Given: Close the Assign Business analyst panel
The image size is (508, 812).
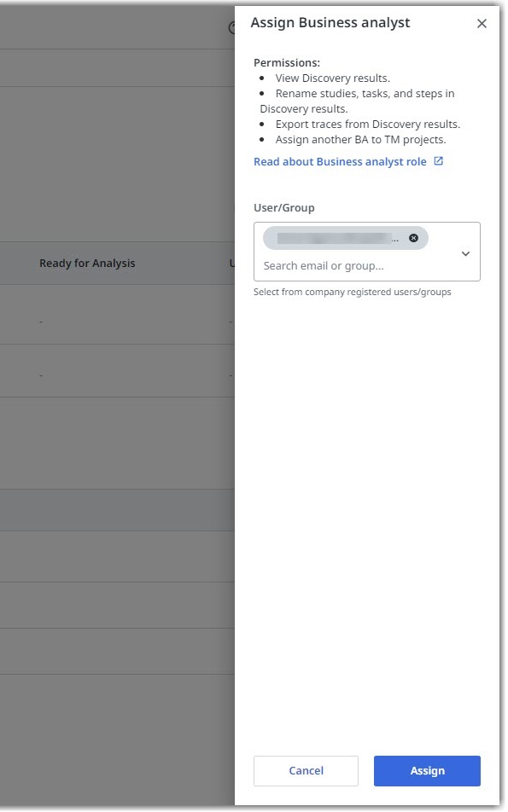Looking at the screenshot, I should click(482, 23).
